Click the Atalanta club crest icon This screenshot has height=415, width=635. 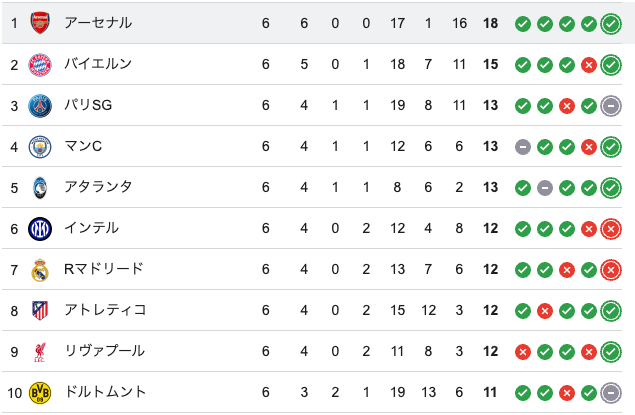tap(40, 187)
